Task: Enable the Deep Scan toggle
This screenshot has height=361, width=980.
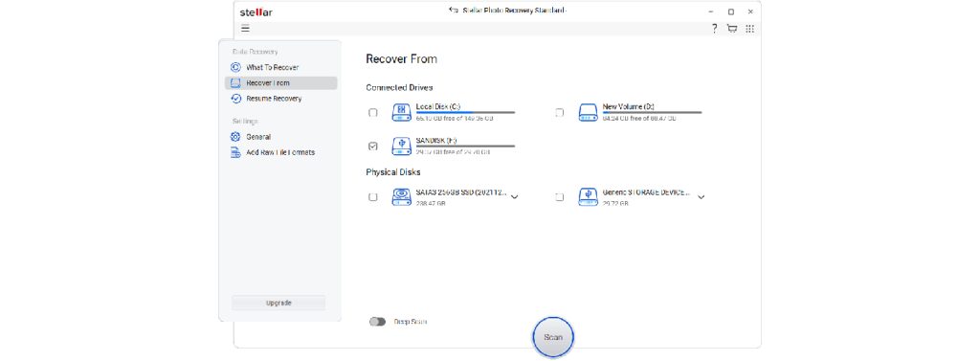Action: click(377, 322)
